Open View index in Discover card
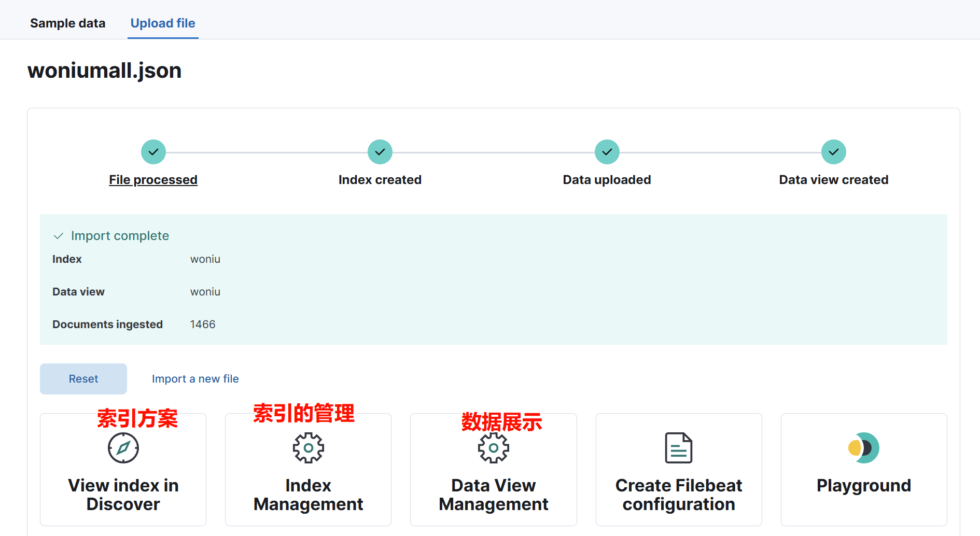This screenshot has width=980, height=536. point(123,495)
